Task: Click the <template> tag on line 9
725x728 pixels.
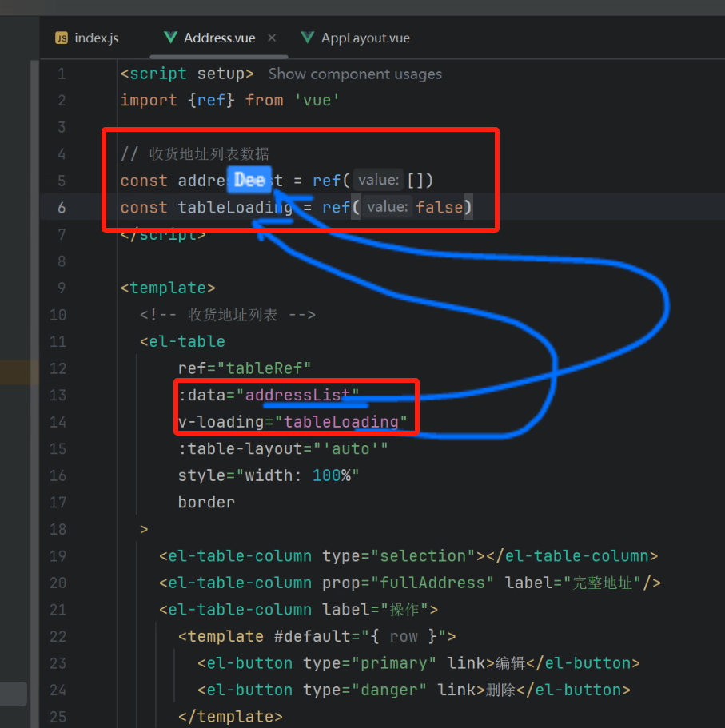Action: pyautogui.click(x=168, y=288)
